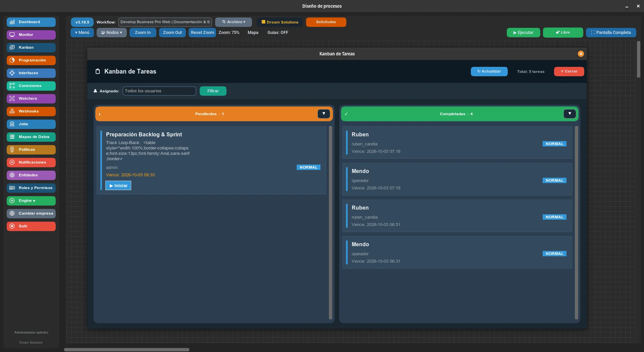
Task: Click the Mapas de Datos icon
Action: 12,137
